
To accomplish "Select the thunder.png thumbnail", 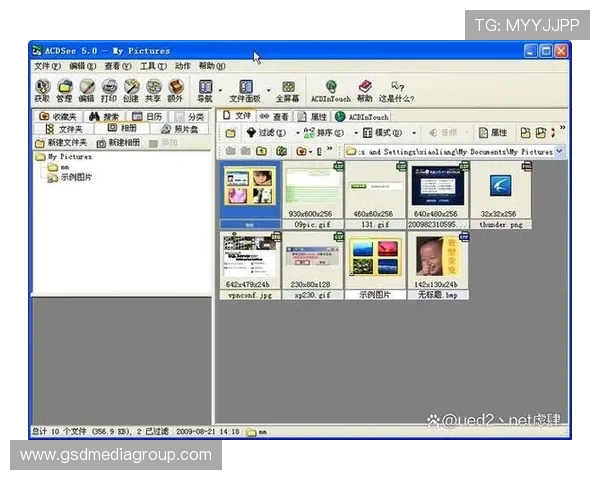I will coord(500,190).
